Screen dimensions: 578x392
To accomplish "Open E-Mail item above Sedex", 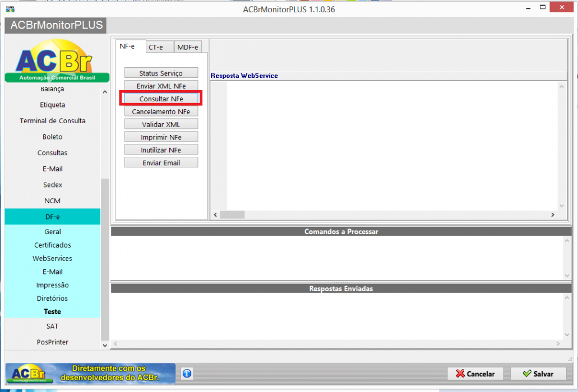I will coord(52,169).
